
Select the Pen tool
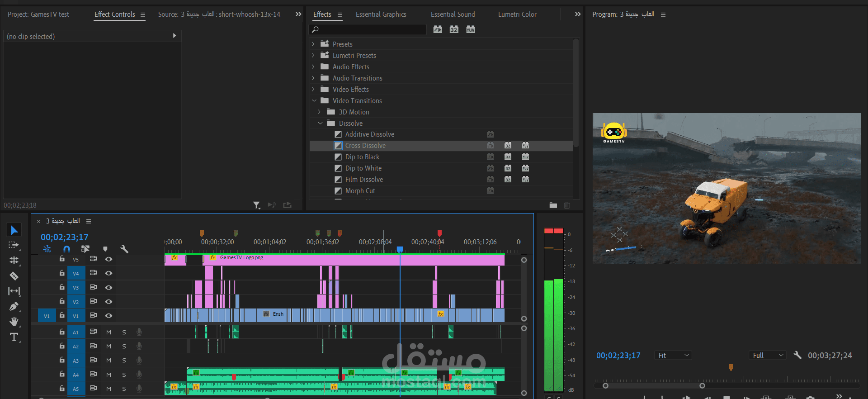coord(14,306)
